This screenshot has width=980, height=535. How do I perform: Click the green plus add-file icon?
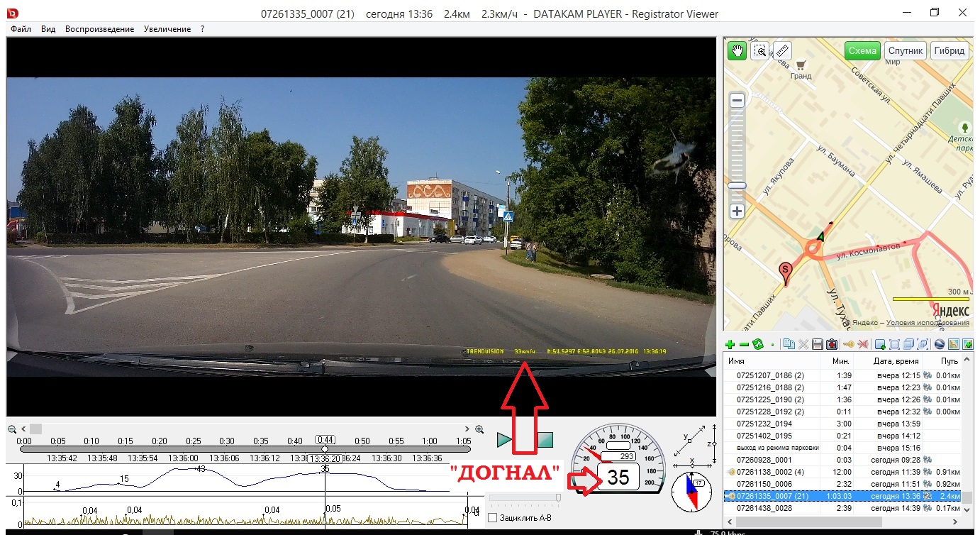[730, 345]
